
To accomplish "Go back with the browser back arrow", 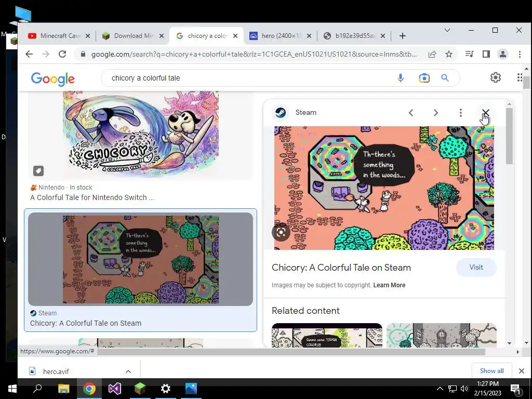I will coord(29,54).
